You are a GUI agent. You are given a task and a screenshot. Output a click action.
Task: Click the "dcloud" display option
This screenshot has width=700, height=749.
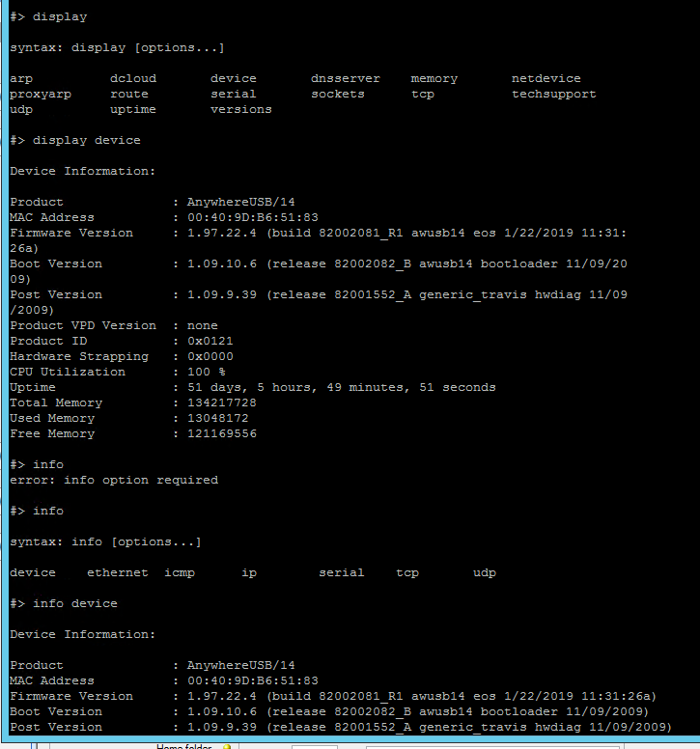tap(133, 78)
